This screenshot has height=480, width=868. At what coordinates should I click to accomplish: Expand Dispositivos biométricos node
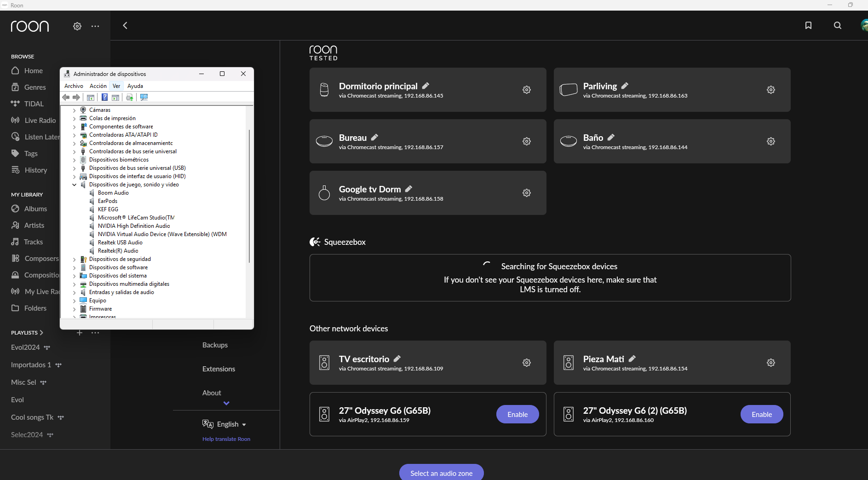(75, 160)
